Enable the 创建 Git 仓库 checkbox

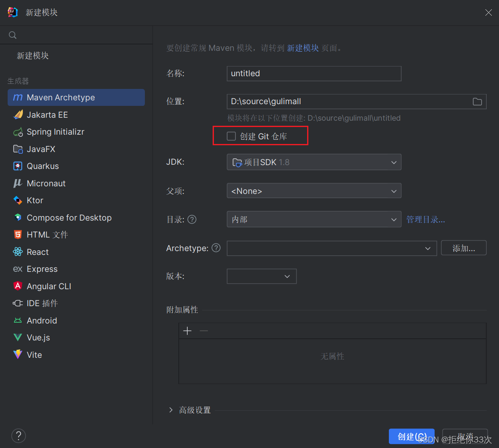tap(231, 136)
